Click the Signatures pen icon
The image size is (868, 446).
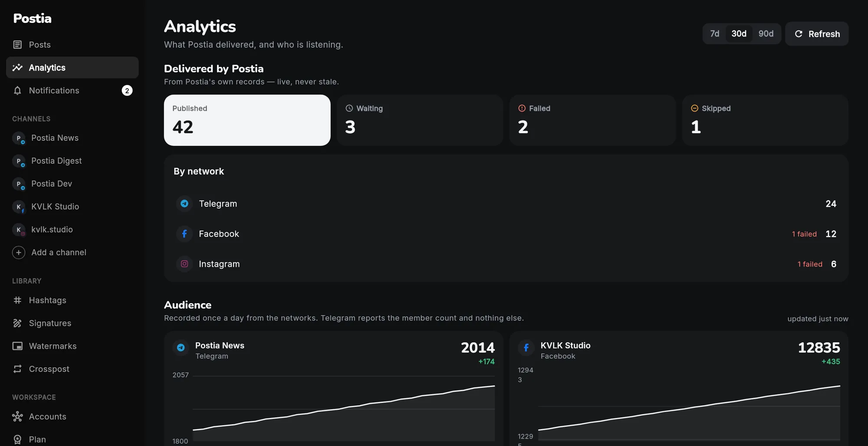click(x=17, y=323)
